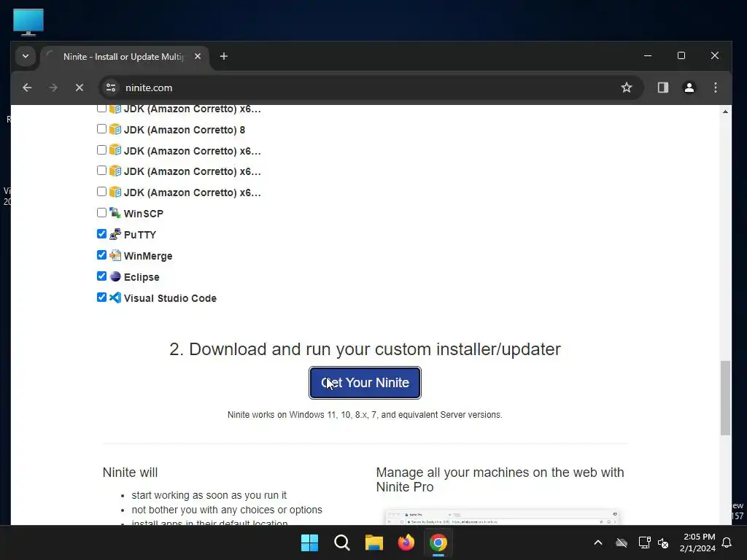
Task: Enable the WinSCP checkbox
Action: pos(101,212)
